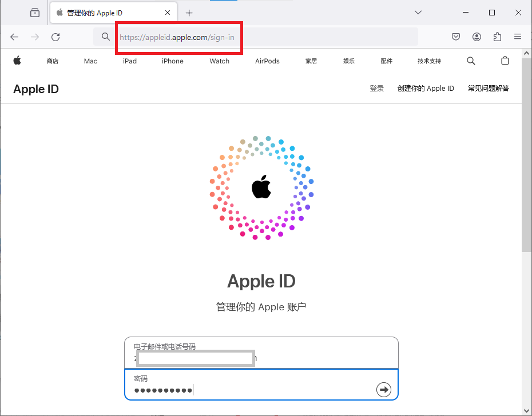Open Firefox View recent browsing icon
This screenshot has width=532, height=416.
point(35,13)
